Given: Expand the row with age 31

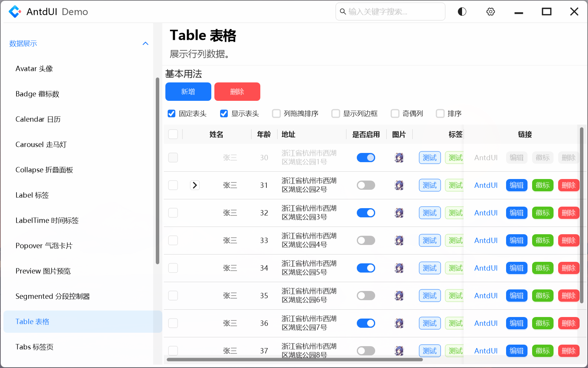Looking at the screenshot, I should pos(195,185).
